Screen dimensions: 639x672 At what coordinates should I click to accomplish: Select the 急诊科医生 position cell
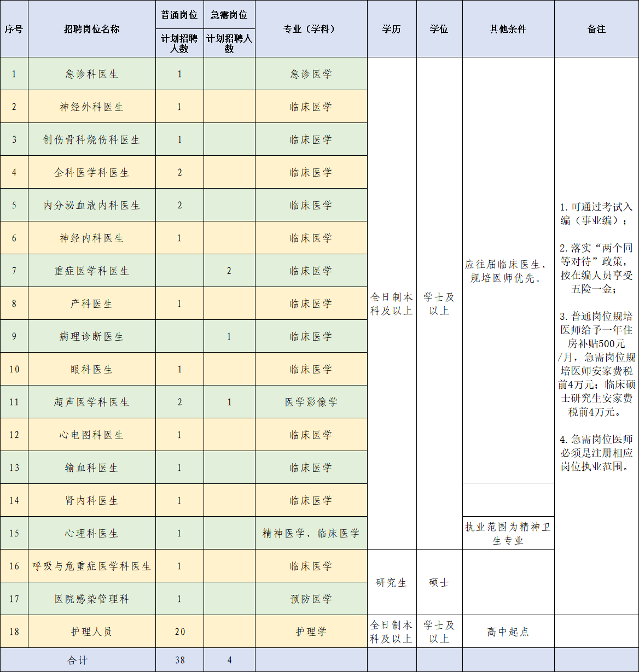92,74
